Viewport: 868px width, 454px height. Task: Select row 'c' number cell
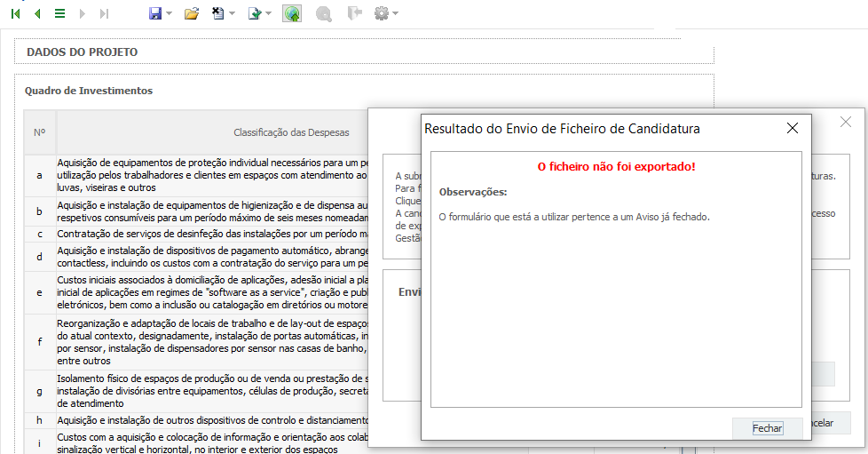[39, 234]
